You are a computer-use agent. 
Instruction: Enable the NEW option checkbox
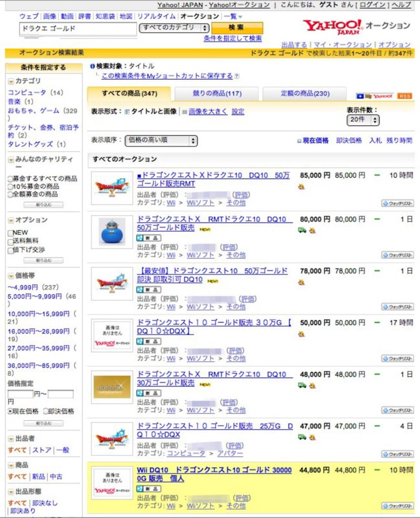tap(10, 233)
